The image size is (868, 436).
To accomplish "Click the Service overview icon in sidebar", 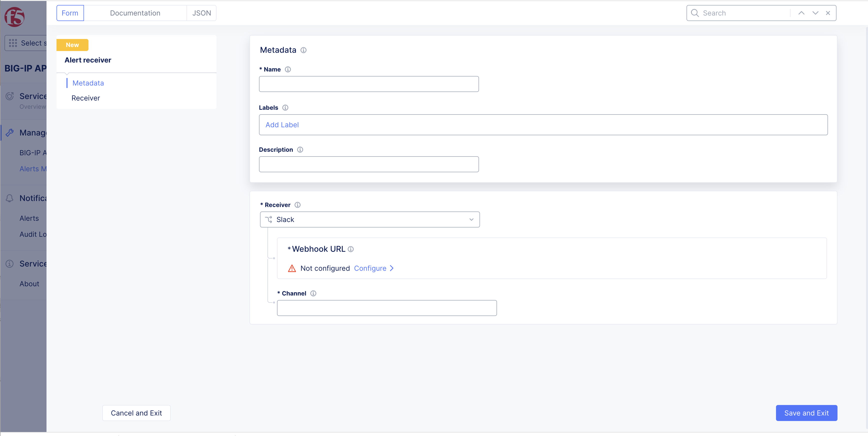I will click(x=10, y=96).
